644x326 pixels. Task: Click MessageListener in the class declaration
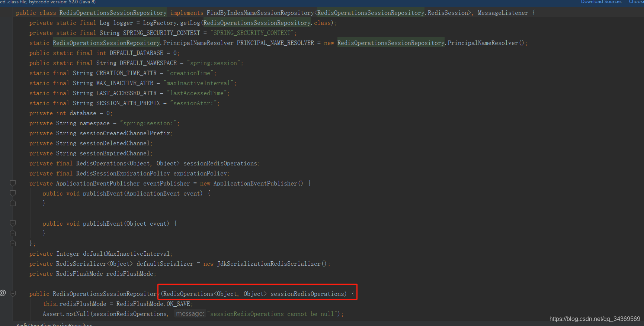pos(503,13)
